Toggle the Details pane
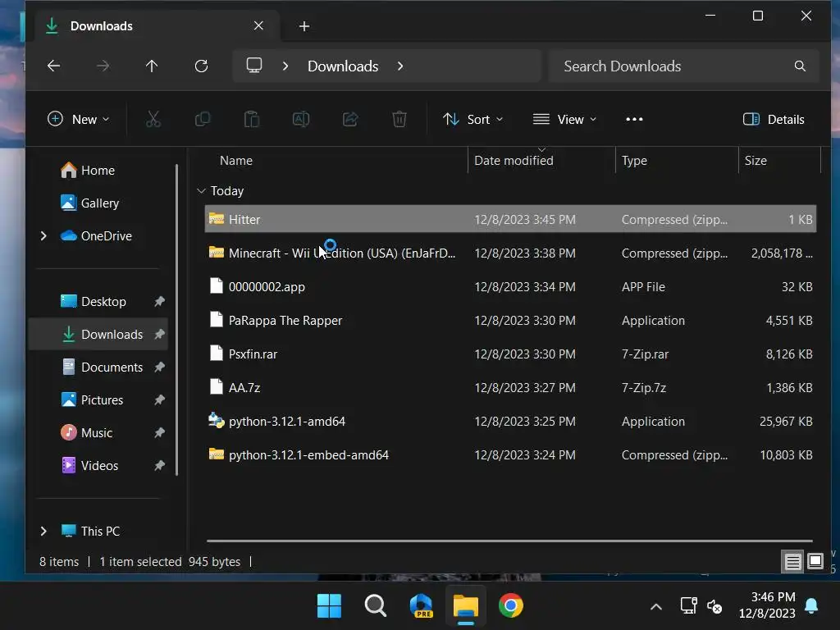 774,119
